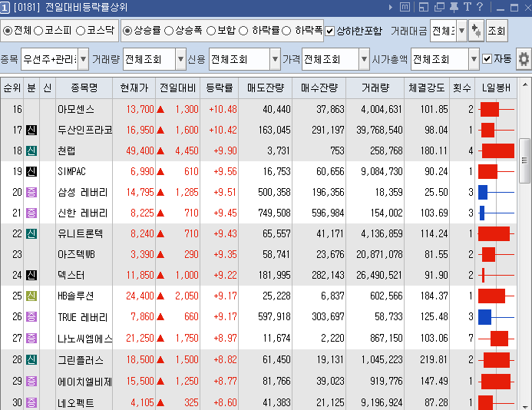Select the 상승률 radio button

pos(127,31)
